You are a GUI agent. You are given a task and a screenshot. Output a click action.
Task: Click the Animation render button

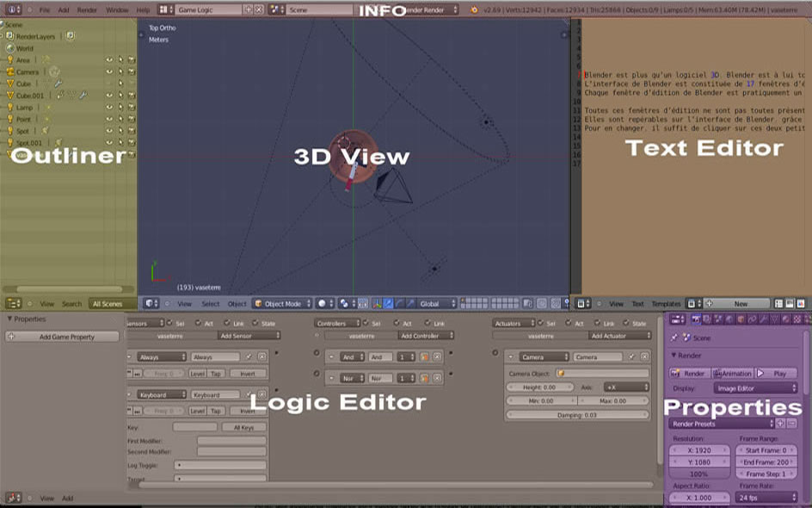pos(732,373)
